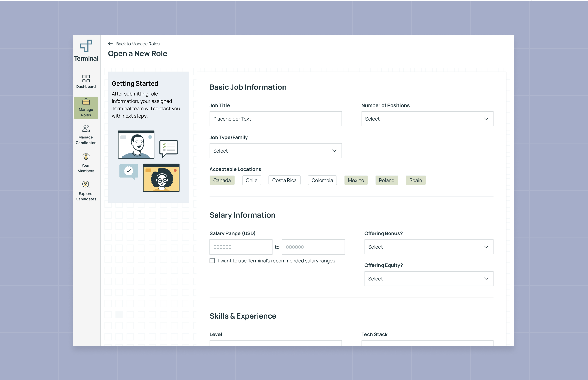Open the Offering Equity dropdown

coord(429,279)
